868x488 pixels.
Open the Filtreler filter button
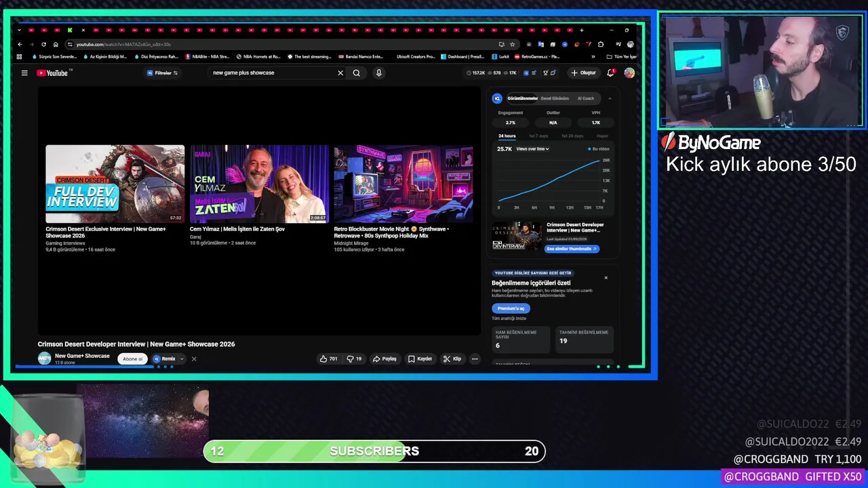(x=163, y=73)
